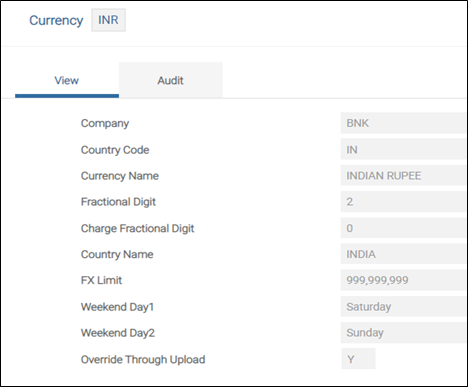Click the Override Through Upload label
Image resolution: width=468 pixels, height=387 pixels.
click(x=143, y=359)
